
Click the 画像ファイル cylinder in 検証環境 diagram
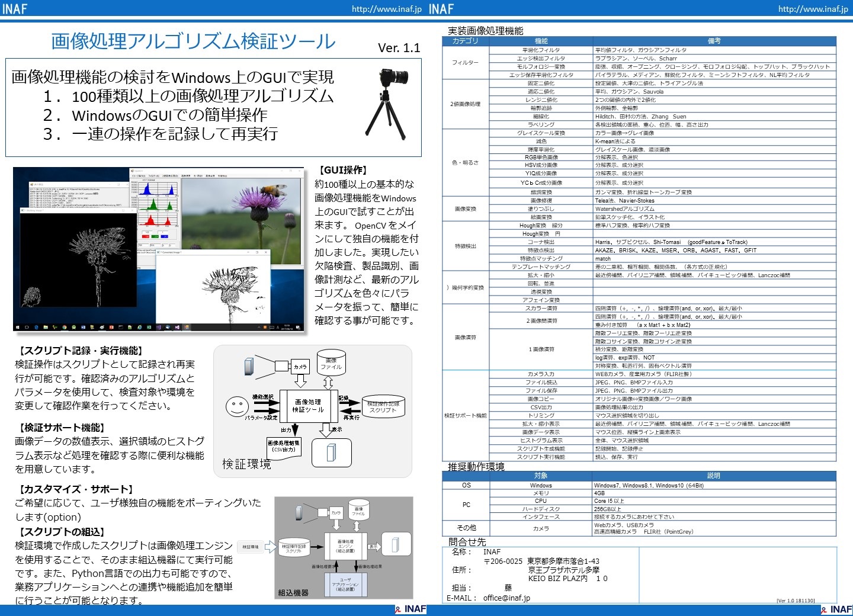tap(331, 362)
